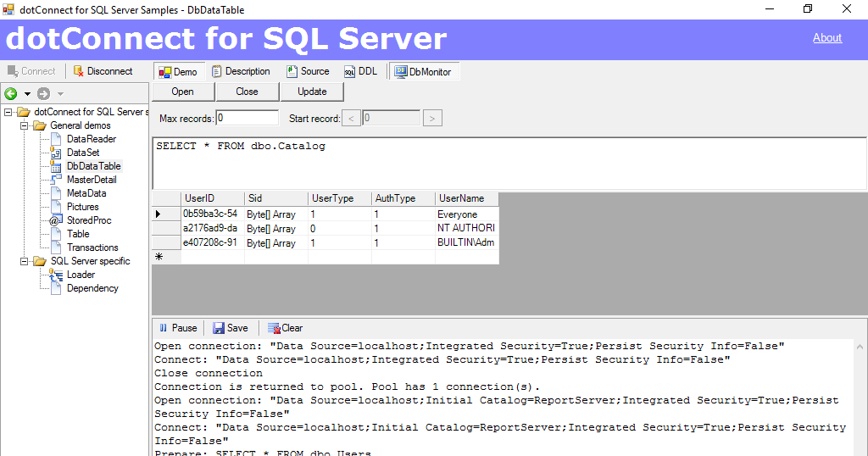Click the cell e407208c-91
Screen dimensions: 868x456
point(213,242)
